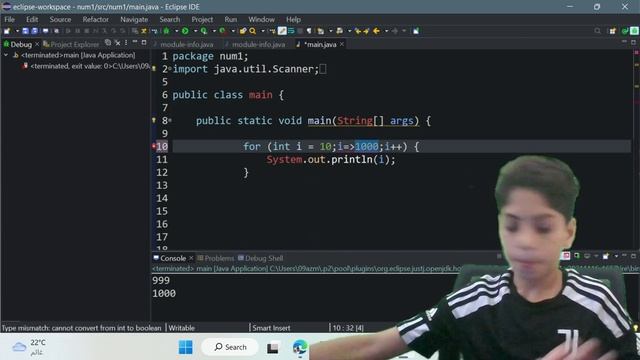Click the green Run play toolbar icon
This screenshot has width=640, height=360.
click(185, 31)
